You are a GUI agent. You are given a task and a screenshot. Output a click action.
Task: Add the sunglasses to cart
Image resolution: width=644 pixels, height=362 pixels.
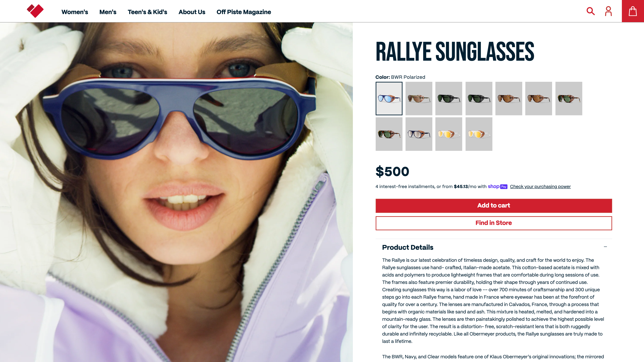494,206
